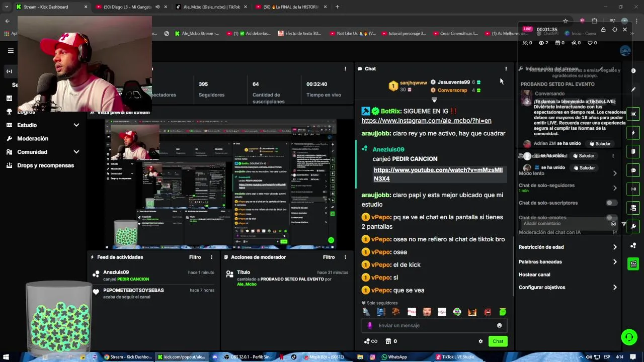
Task: Open activity feed Filtro button
Action: point(195,257)
